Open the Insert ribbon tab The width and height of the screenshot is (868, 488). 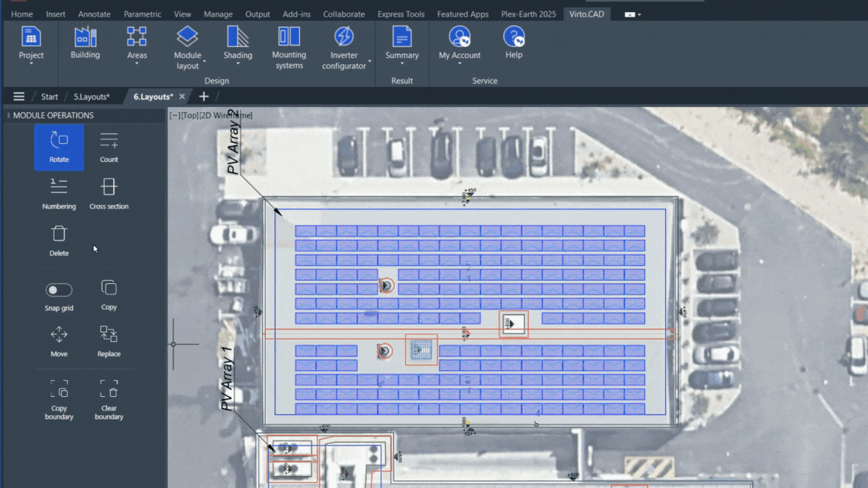pyautogui.click(x=55, y=14)
